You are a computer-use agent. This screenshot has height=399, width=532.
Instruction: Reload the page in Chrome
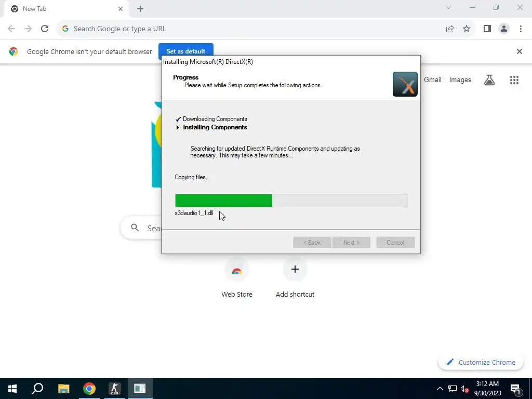point(45,29)
